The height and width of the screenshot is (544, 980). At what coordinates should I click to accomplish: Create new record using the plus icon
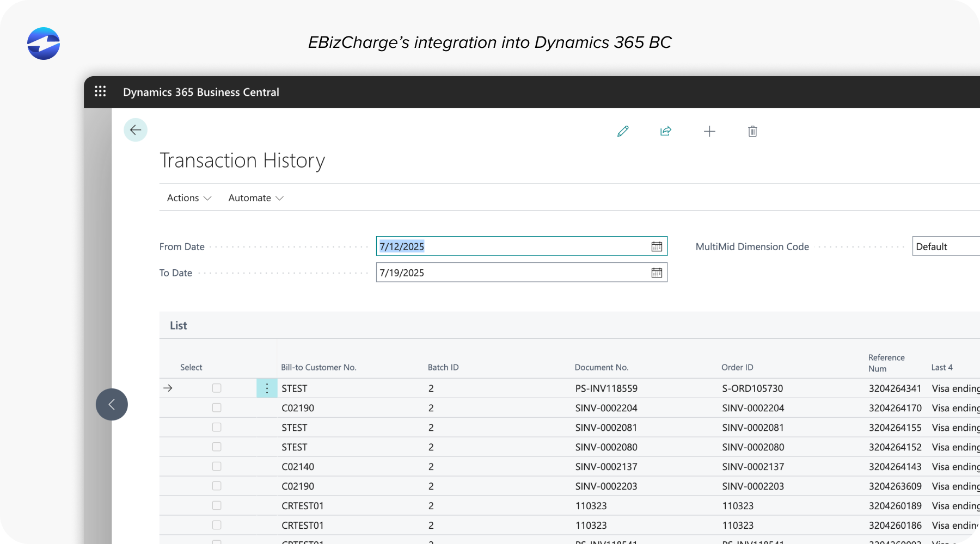pyautogui.click(x=709, y=131)
